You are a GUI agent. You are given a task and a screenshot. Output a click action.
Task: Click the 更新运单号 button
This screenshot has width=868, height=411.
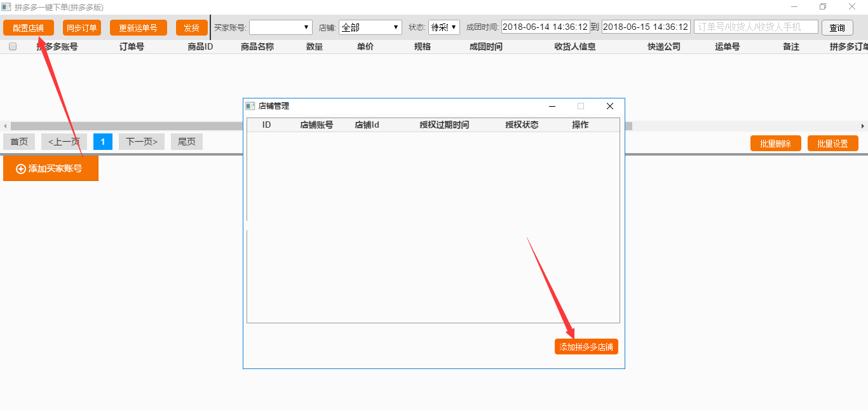pyautogui.click(x=139, y=28)
